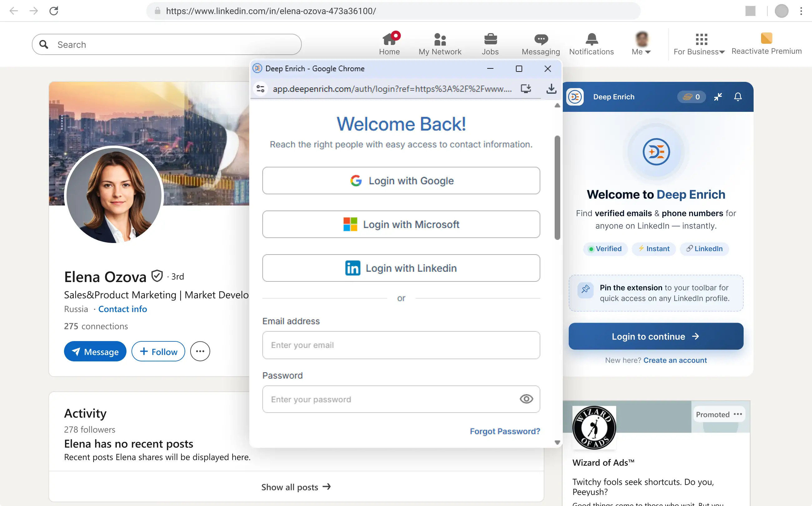This screenshot has width=812, height=506.
Task: Click the LinkedIn Search field
Action: 166,44
